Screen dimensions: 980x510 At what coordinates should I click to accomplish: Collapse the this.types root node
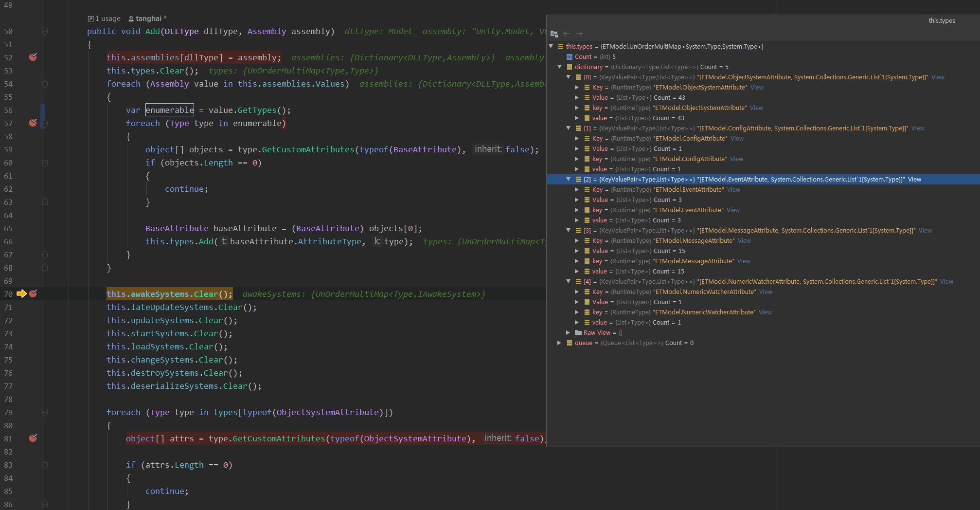tap(551, 46)
